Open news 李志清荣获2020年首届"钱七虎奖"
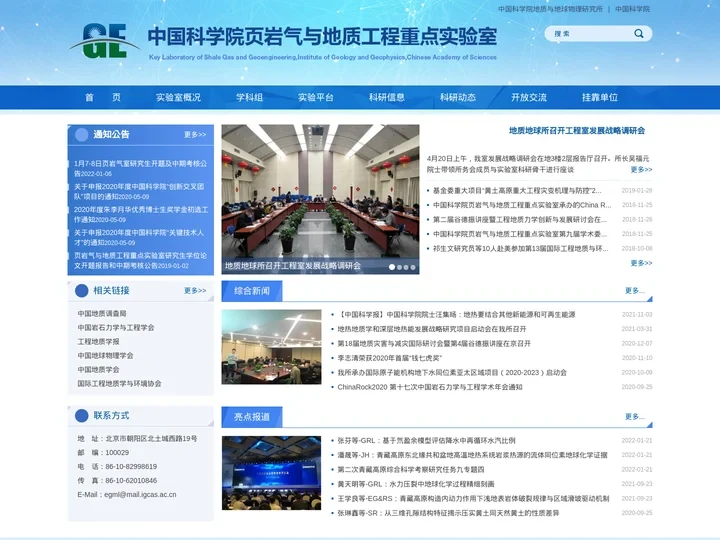The image size is (720, 540). [x=389, y=358]
